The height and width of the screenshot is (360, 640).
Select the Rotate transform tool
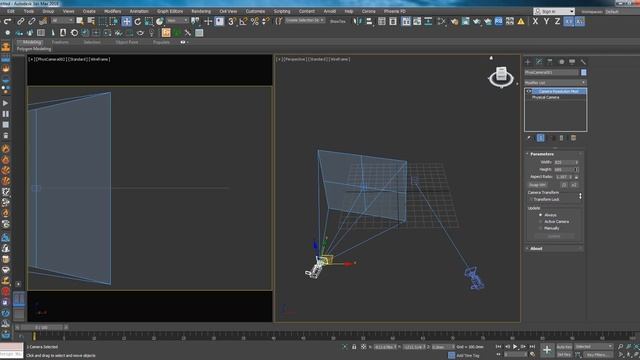138,21
